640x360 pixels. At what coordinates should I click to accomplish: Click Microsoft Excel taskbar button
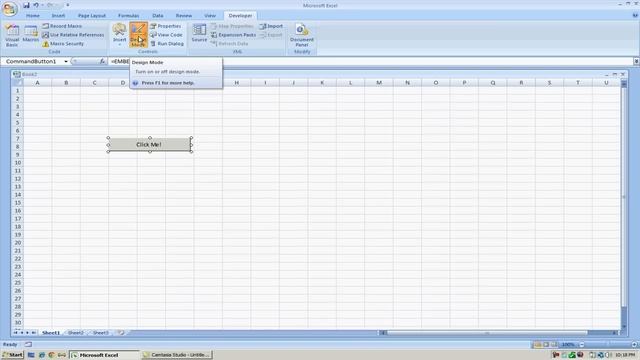[104, 355]
